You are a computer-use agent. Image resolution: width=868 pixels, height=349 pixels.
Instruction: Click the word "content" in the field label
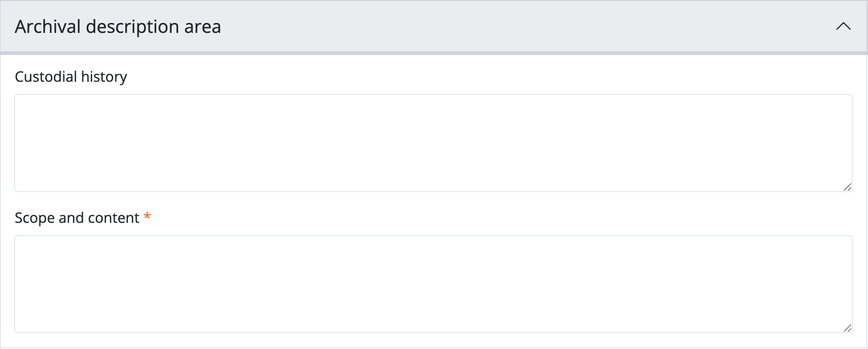[x=113, y=218]
